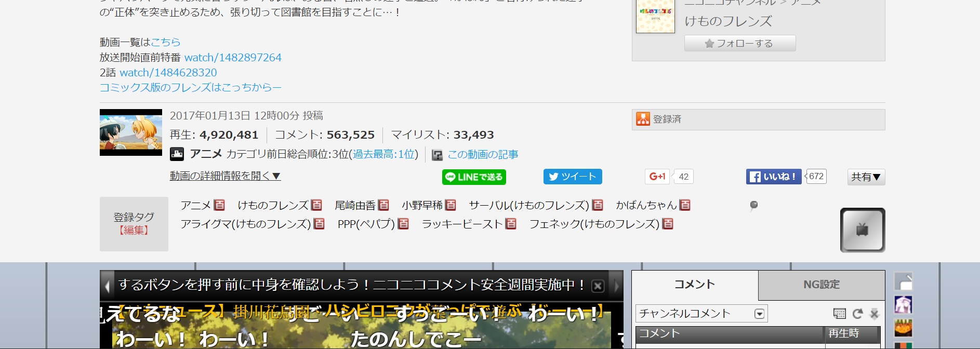Screen dimensions: 980x349
Task: Open link watch/1482897264
Action: click(233, 57)
